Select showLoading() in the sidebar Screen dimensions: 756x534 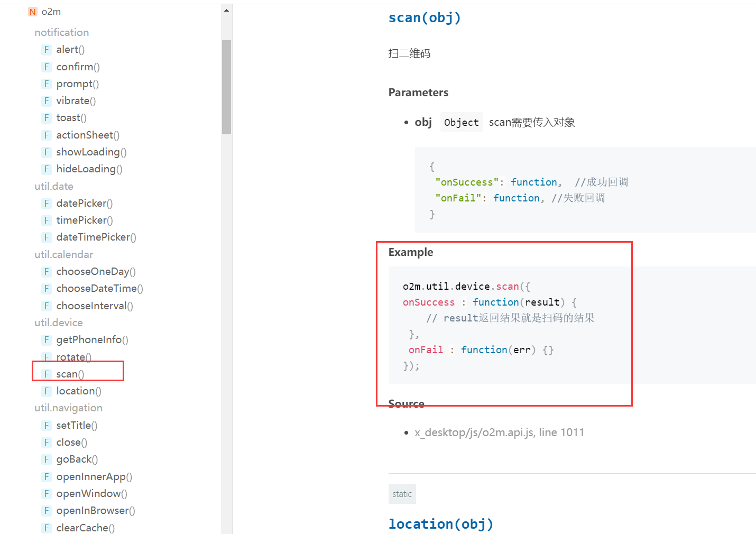click(x=91, y=152)
